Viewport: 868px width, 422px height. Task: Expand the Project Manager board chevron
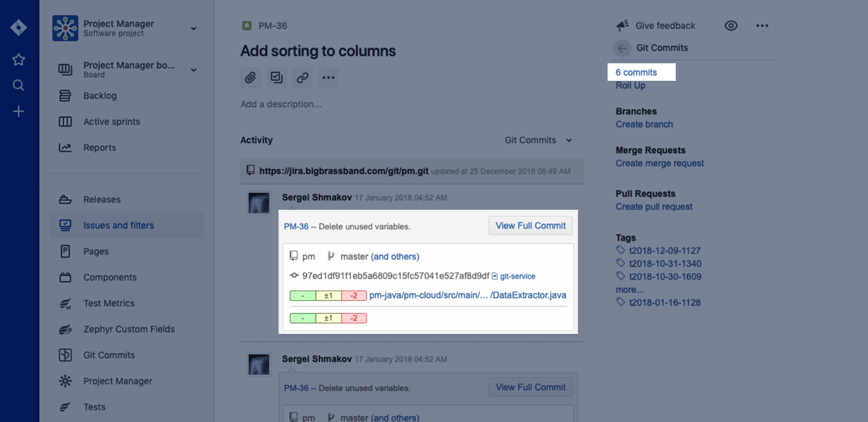[x=193, y=70]
